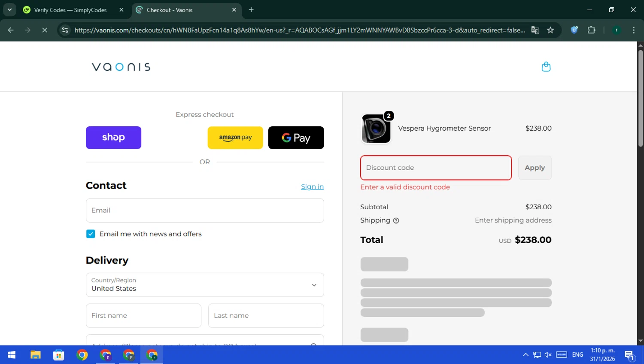Click the Total $238.00 amount
Screen dimensions: 644x364
click(533, 240)
